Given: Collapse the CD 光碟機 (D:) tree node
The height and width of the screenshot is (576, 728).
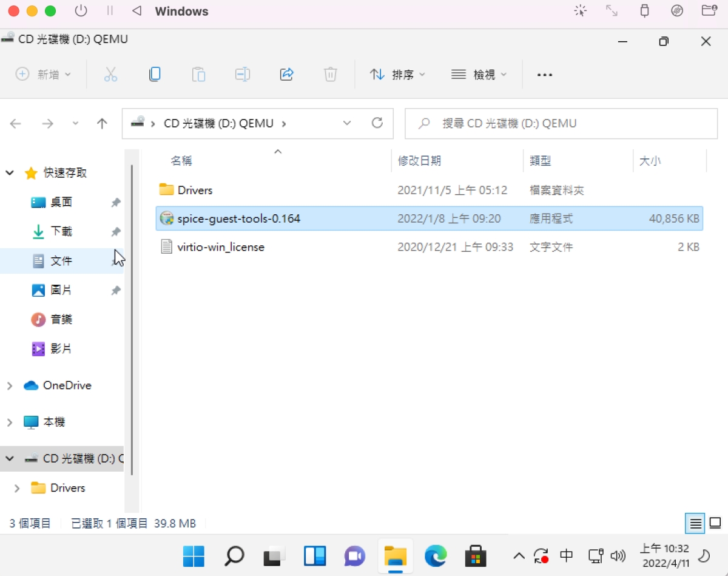Looking at the screenshot, I should point(10,459).
